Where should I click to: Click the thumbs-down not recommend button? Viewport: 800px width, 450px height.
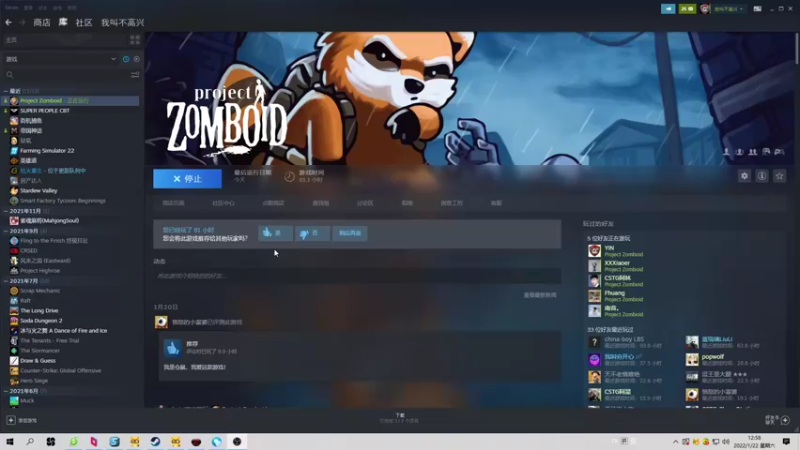click(312, 233)
